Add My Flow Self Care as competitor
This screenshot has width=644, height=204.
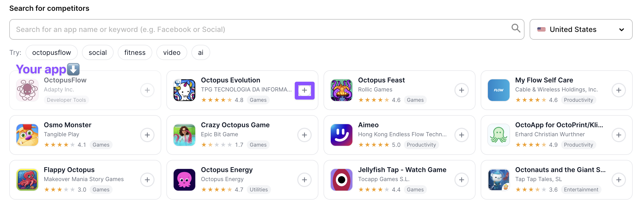point(619,90)
